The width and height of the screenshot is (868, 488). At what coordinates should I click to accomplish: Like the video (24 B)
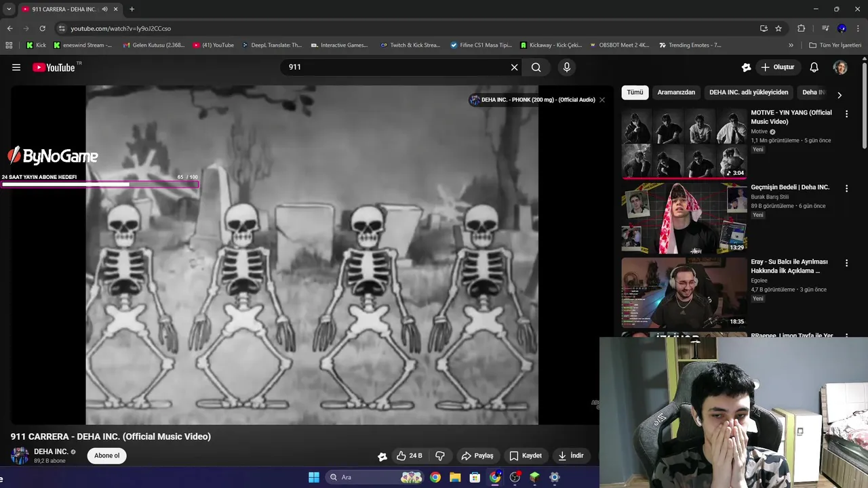tap(410, 455)
